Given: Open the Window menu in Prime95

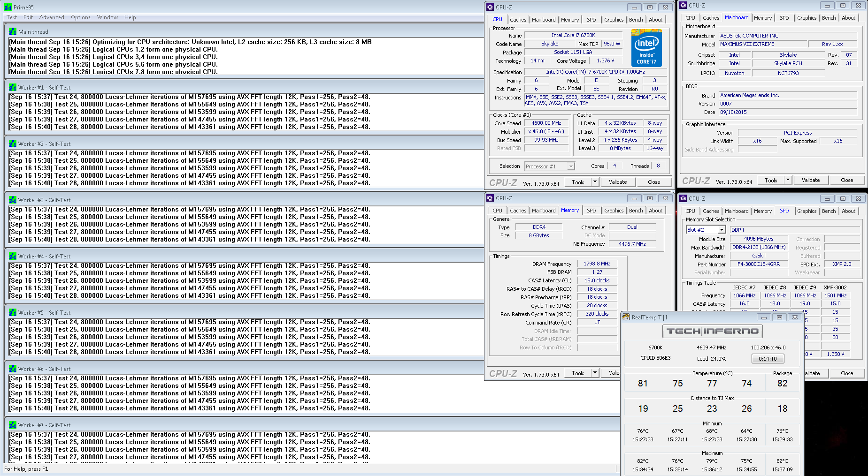Looking at the screenshot, I should point(108,17).
